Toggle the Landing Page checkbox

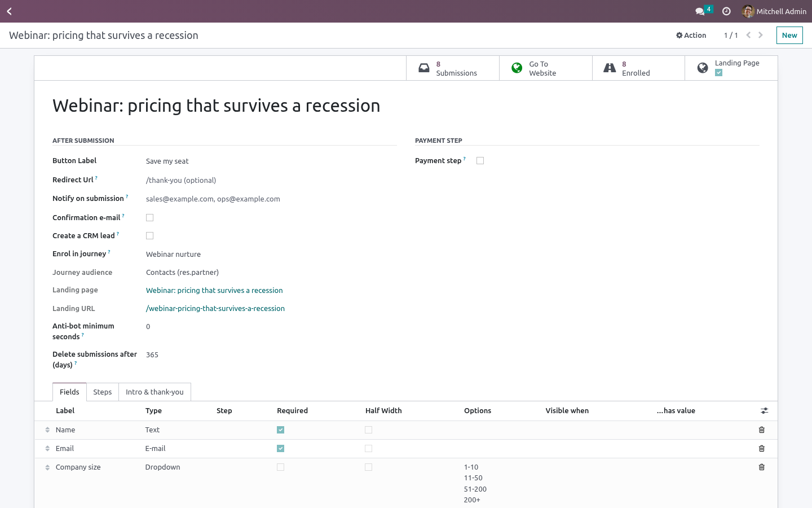tap(718, 73)
